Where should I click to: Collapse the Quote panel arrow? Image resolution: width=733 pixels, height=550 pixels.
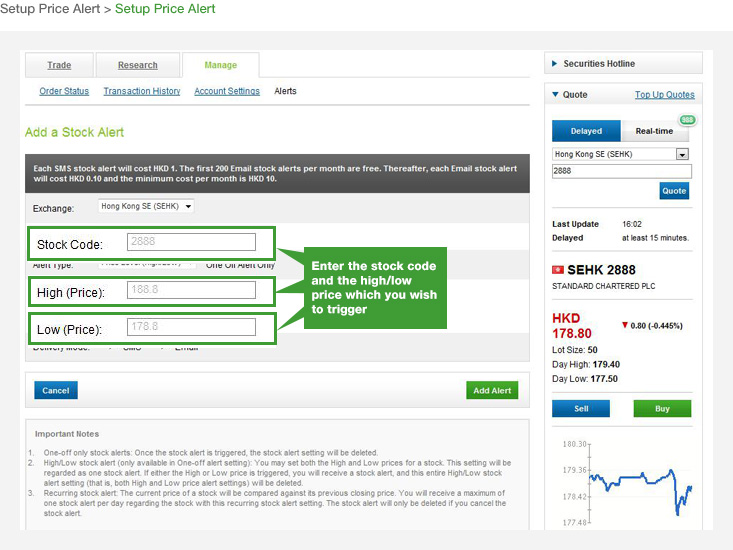coord(555,94)
